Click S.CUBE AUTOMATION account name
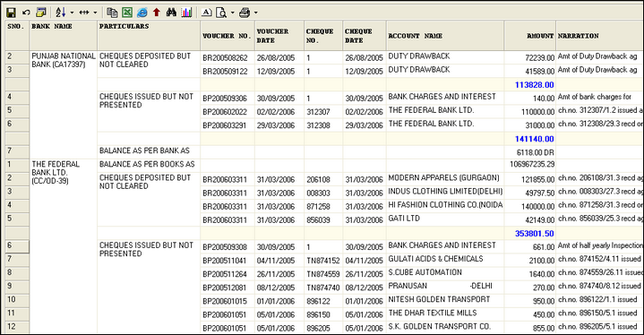 tap(425, 272)
